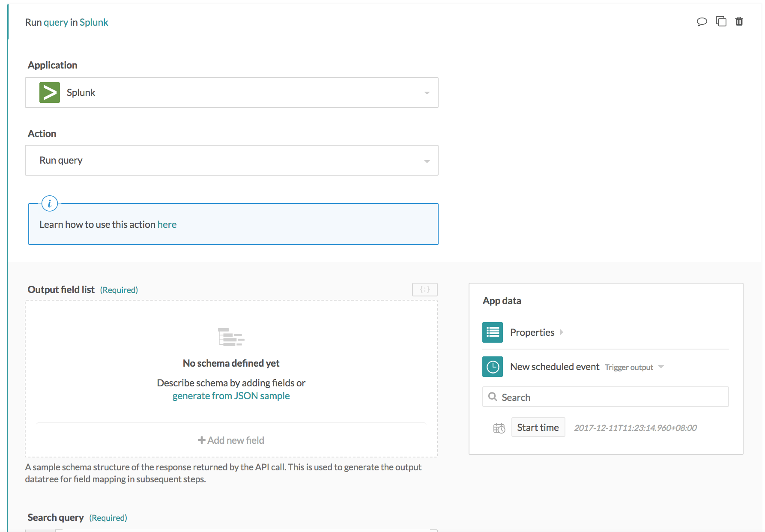This screenshot has height=532, width=765.
Task: Click the 'query' link in step title
Action: click(x=56, y=22)
